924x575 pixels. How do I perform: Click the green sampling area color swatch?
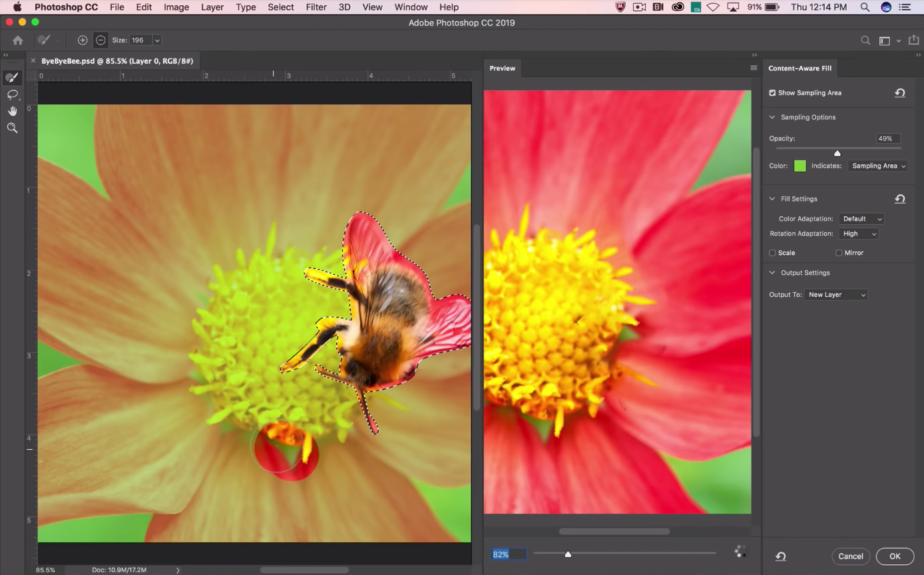[x=800, y=166]
